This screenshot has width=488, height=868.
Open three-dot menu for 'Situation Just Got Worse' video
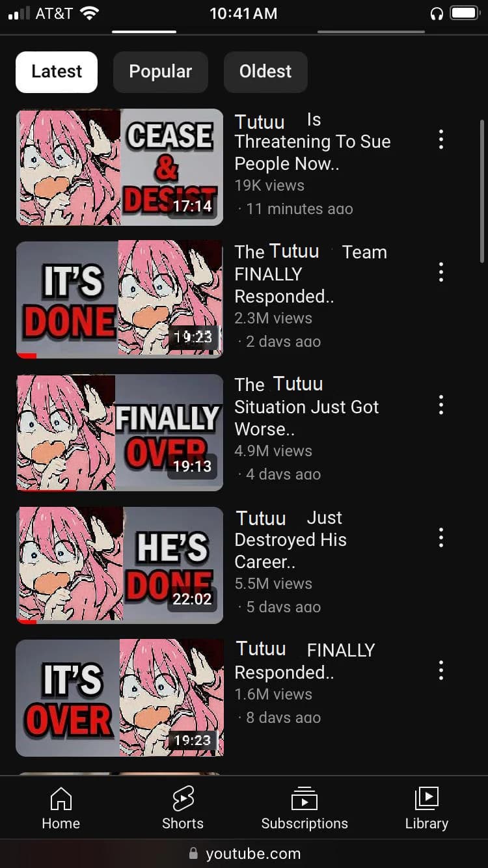(441, 405)
